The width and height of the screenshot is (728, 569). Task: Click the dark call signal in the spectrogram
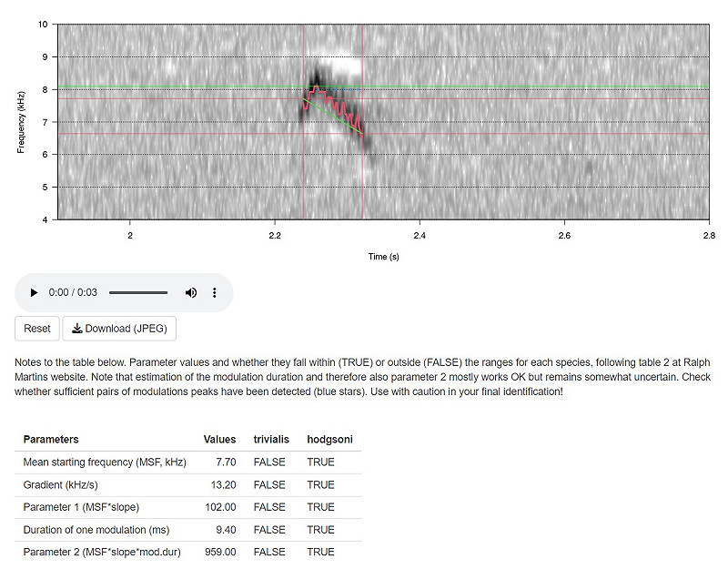[x=318, y=80]
